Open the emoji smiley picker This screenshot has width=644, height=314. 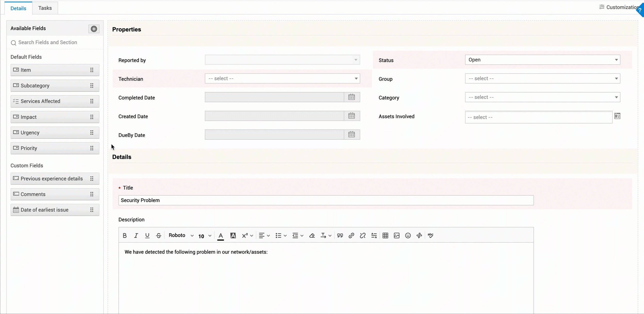[x=408, y=235]
